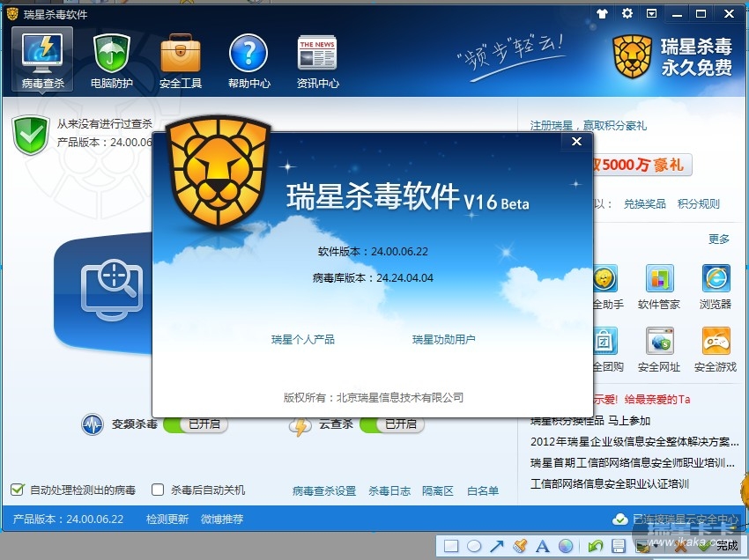Click 产品版本：24.00.06.22 in status bar
Viewport: 749px width, 560px height.
tap(68, 519)
